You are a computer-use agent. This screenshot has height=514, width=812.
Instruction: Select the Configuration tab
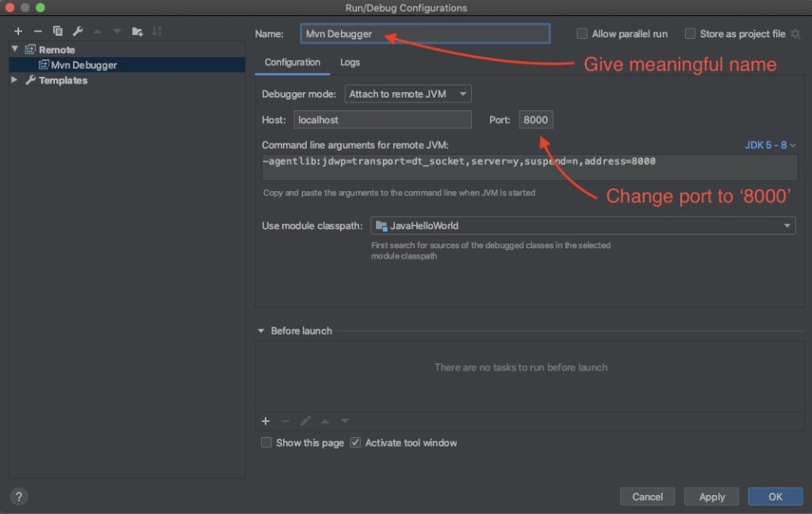tap(293, 62)
